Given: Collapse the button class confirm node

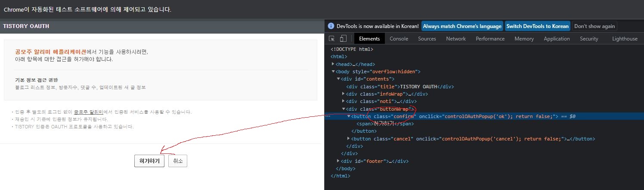Looking at the screenshot, I should (349, 116).
